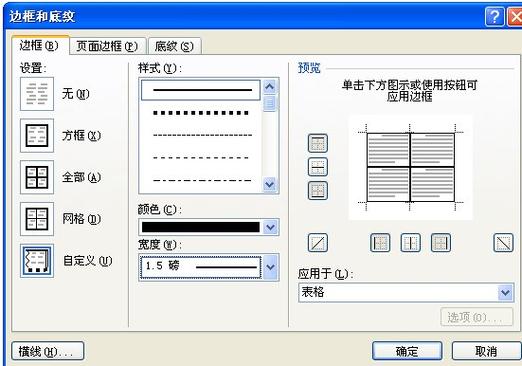Screen dimensions: 522x366
Task: Toggle the bottom border button in preview
Action: (318, 190)
